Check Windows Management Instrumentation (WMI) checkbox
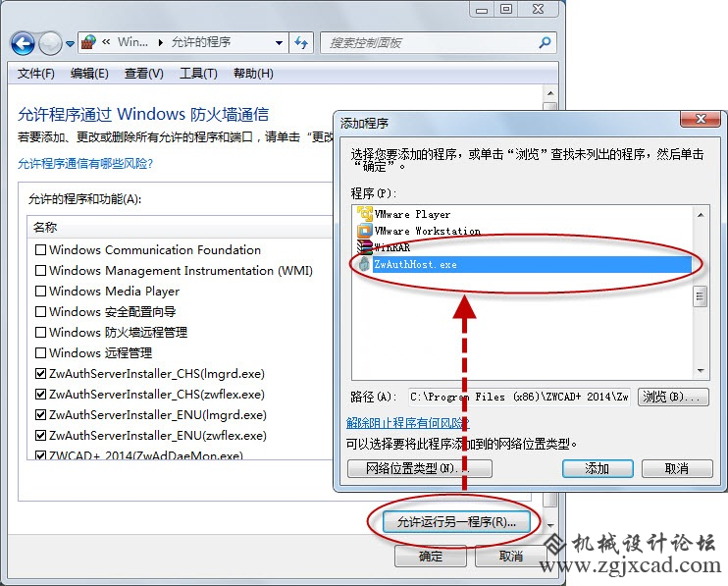The height and width of the screenshot is (586, 728). point(41,270)
